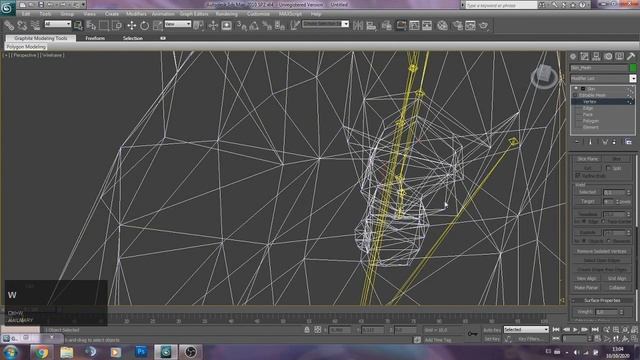The height and width of the screenshot is (360, 640).
Task: Open the Graphite Modeling Tools tab
Action: tap(41, 38)
